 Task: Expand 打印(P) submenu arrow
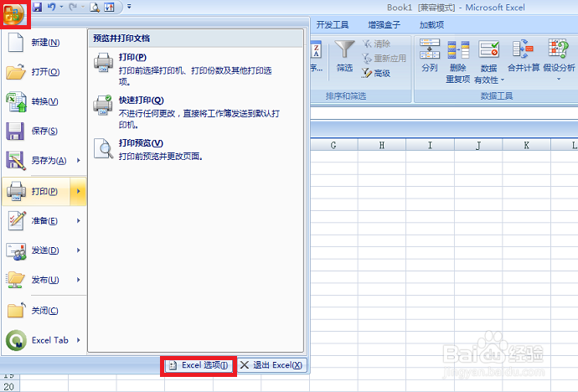coord(79,191)
